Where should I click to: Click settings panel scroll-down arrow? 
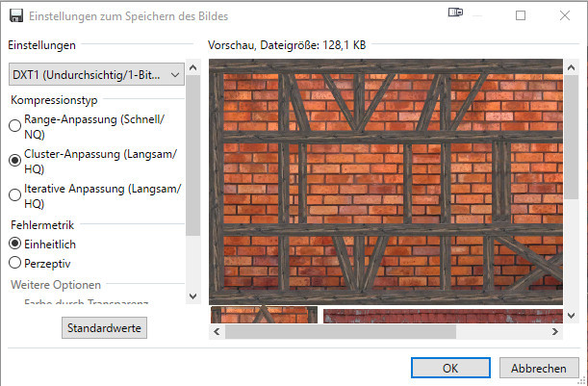click(193, 296)
